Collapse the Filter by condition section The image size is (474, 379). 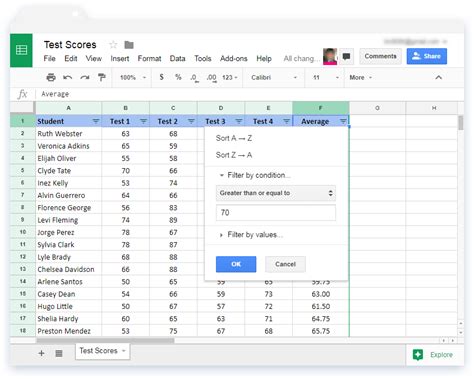pyautogui.click(x=221, y=175)
